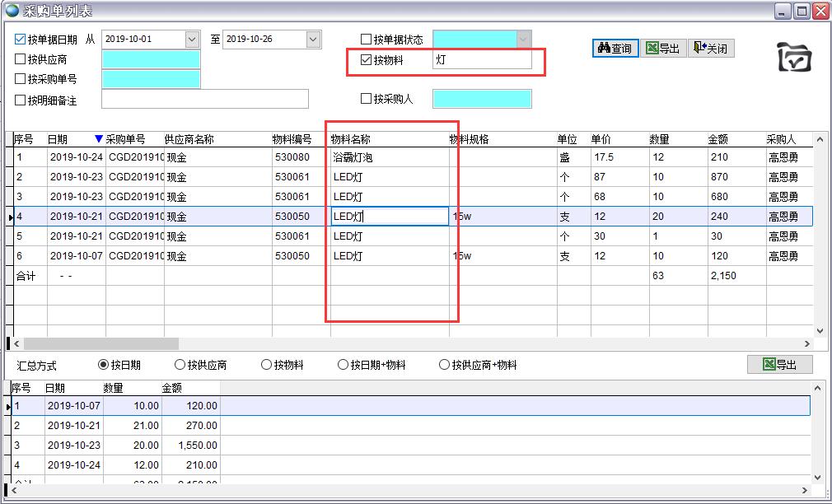The width and height of the screenshot is (832, 504).
Task: Click the top 导出 export button
Action: [x=662, y=49]
